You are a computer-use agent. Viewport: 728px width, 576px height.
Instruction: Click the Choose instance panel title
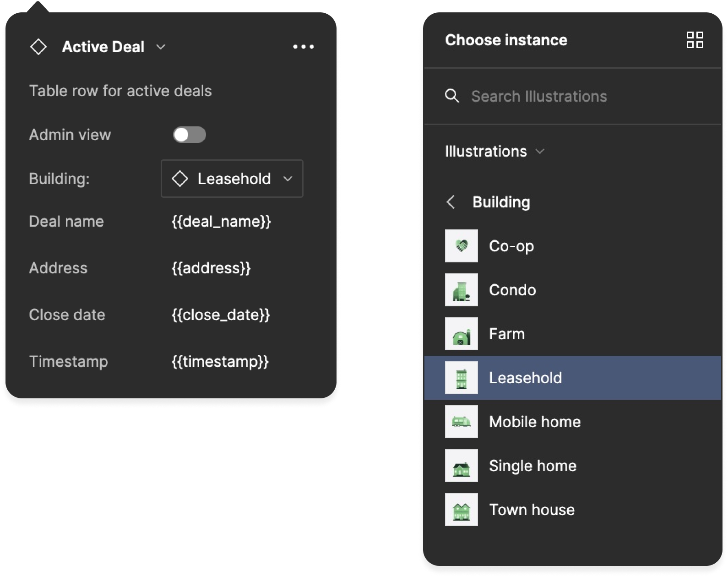point(506,40)
